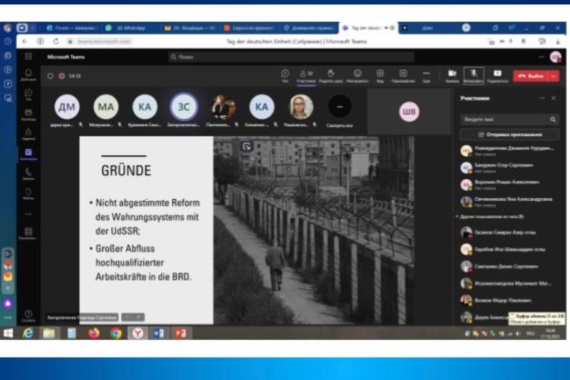The height and width of the screenshot is (380, 570).
Task: Toggle the Участники participants panel button
Action: (306, 76)
